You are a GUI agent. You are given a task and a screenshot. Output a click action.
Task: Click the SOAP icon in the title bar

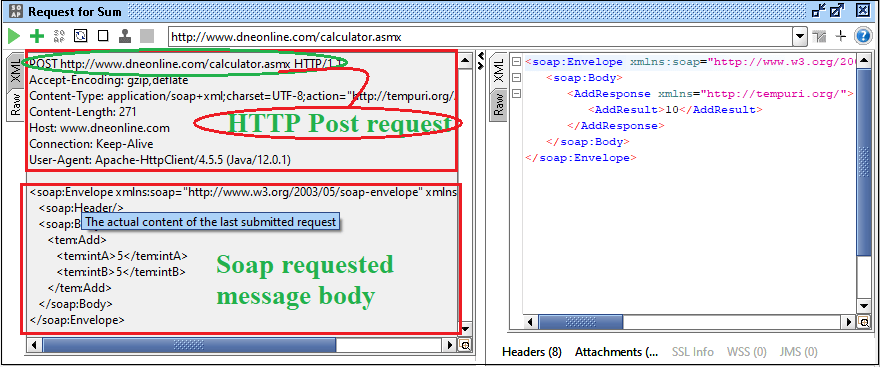coord(16,11)
